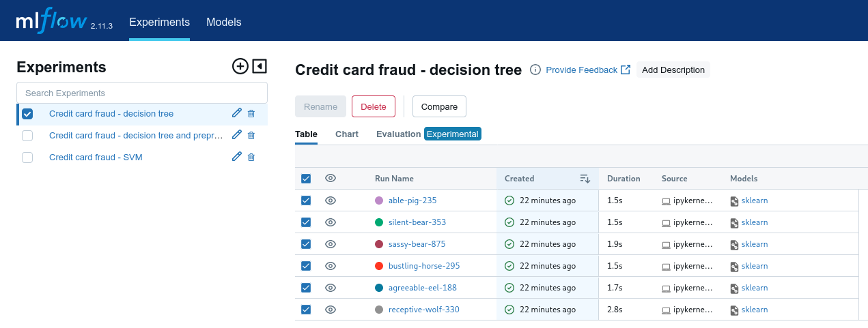
Task: Click the Compare runs button
Action: 439,106
